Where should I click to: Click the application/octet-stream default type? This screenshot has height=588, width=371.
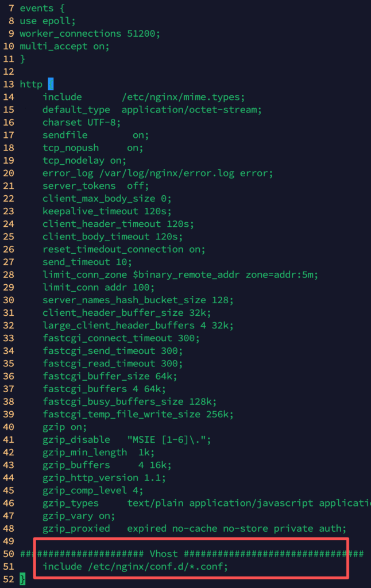[x=192, y=110]
